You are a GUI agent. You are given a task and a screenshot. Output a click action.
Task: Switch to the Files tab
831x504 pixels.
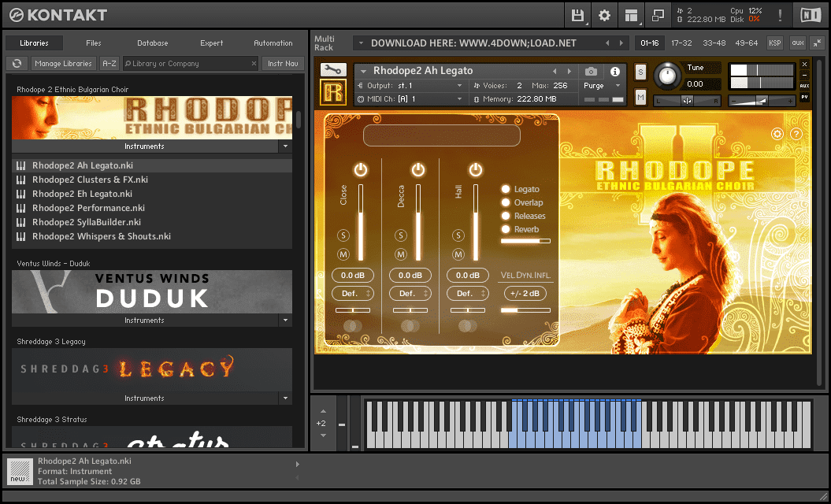pyautogui.click(x=93, y=43)
